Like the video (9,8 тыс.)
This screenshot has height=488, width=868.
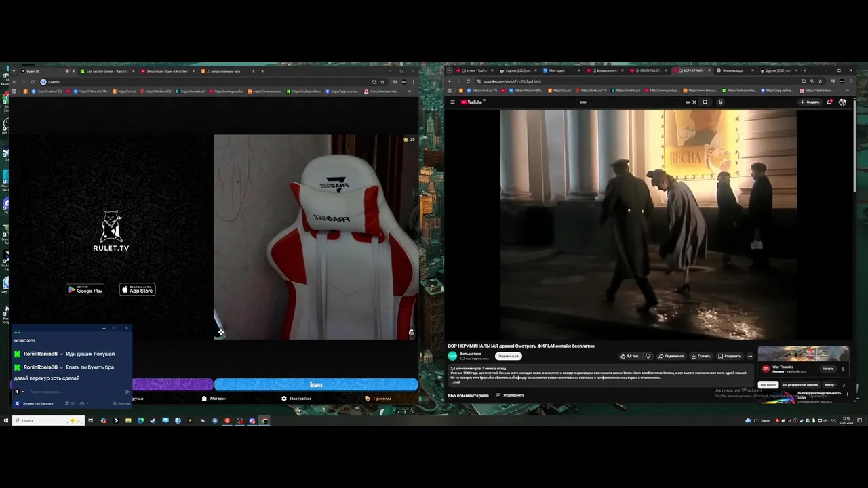click(x=630, y=356)
